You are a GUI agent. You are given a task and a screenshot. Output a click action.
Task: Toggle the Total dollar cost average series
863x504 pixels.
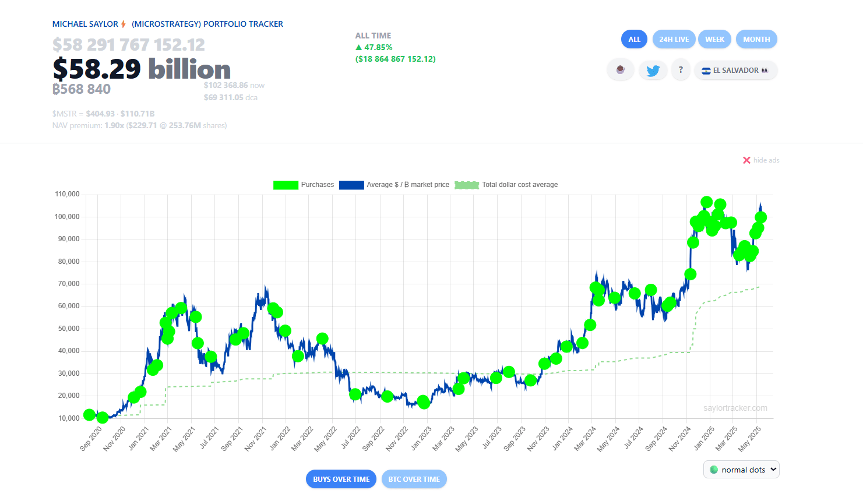[x=506, y=185]
